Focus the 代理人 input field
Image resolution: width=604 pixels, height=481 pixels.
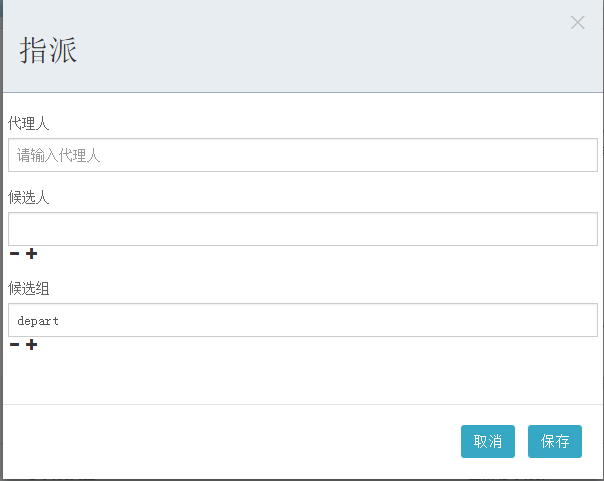click(x=302, y=155)
